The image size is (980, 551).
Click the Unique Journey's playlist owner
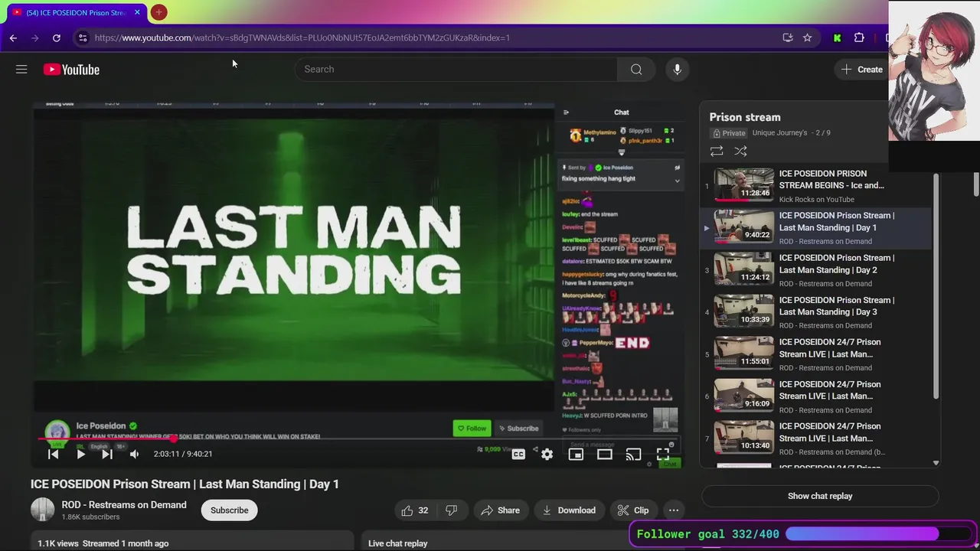click(779, 133)
